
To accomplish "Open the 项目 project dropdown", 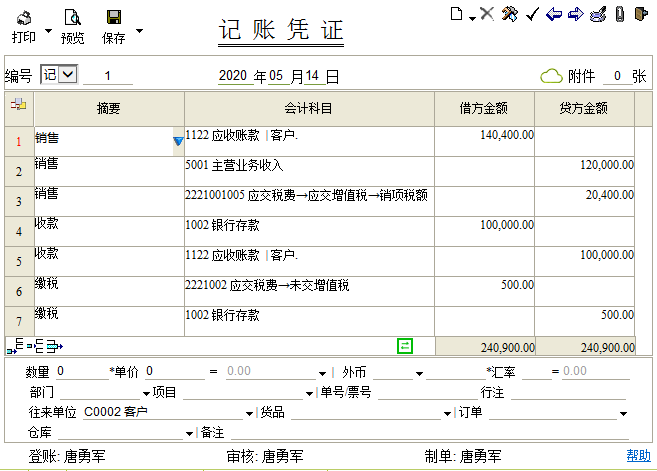I will [309, 393].
